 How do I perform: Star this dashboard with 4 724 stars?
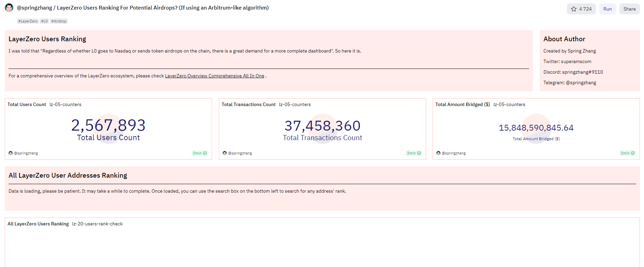pos(581,9)
